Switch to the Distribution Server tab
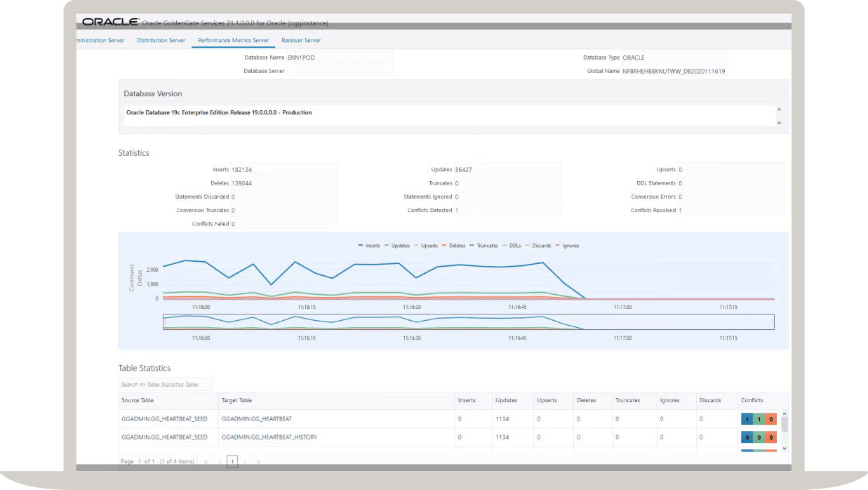The height and width of the screenshot is (490, 868). coord(161,41)
